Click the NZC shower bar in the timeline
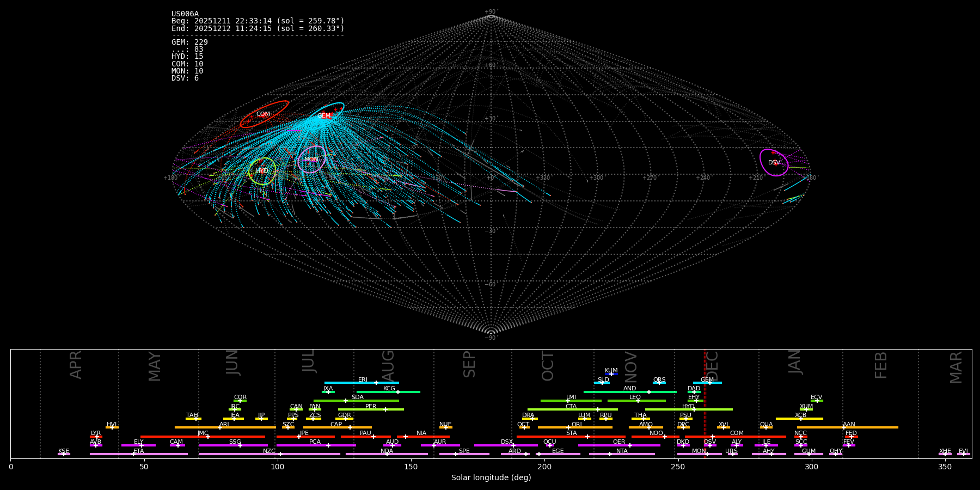 click(269, 454)
